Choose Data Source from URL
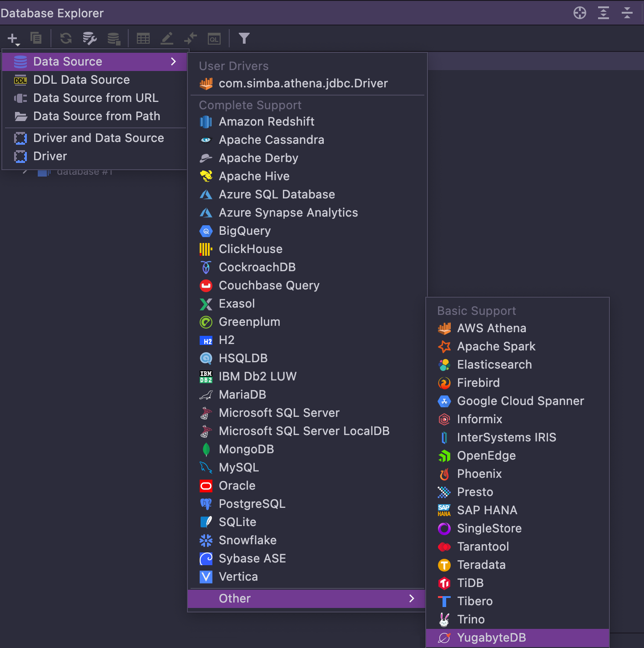The width and height of the screenshot is (644, 648). [96, 98]
